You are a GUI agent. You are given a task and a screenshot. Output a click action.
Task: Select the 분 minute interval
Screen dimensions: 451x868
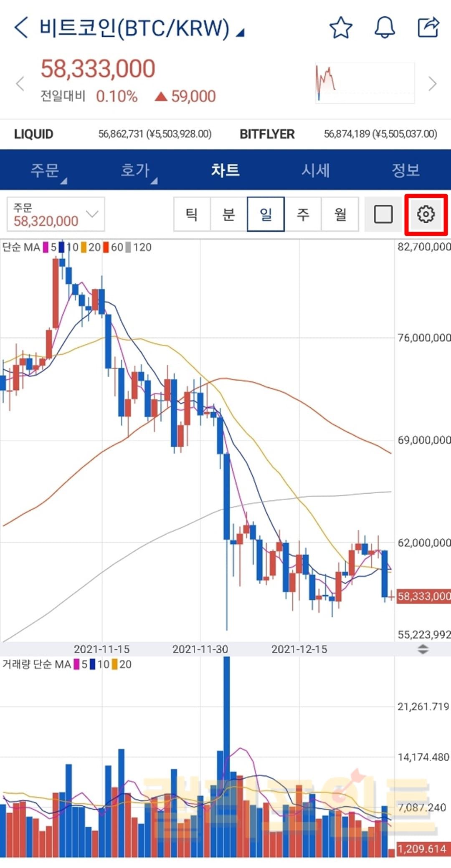(229, 214)
